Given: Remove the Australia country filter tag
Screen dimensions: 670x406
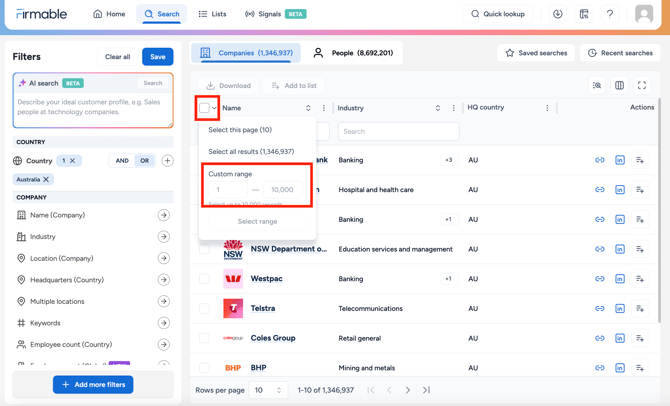Looking at the screenshot, I should click(46, 180).
